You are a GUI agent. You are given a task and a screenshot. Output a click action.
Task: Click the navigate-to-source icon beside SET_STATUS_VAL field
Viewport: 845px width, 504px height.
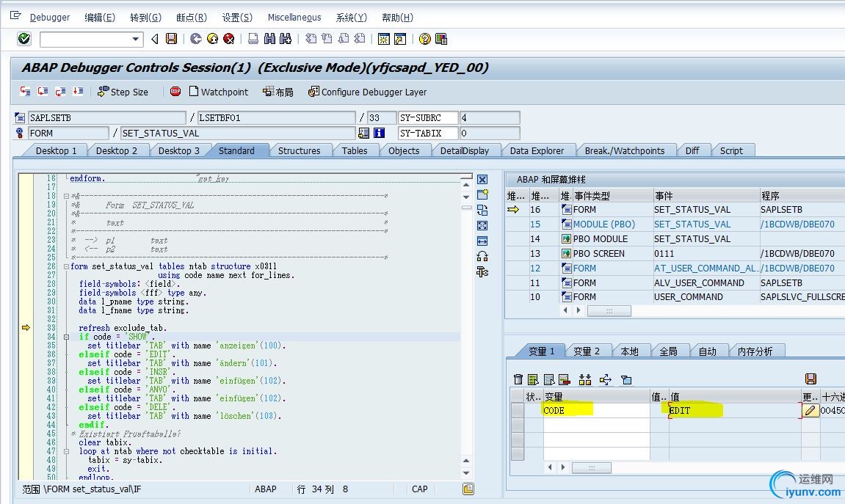[x=363, y=133]
